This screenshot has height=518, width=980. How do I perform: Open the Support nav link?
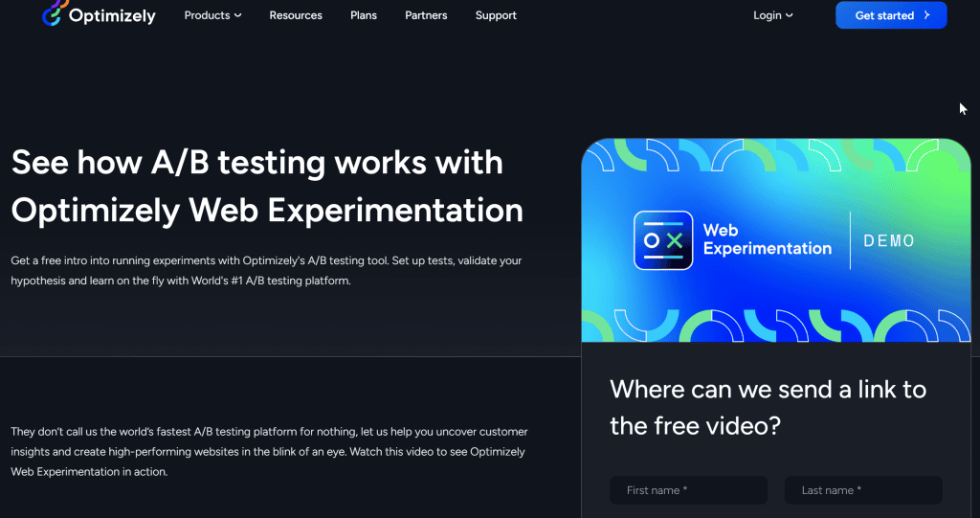point(496,15)
